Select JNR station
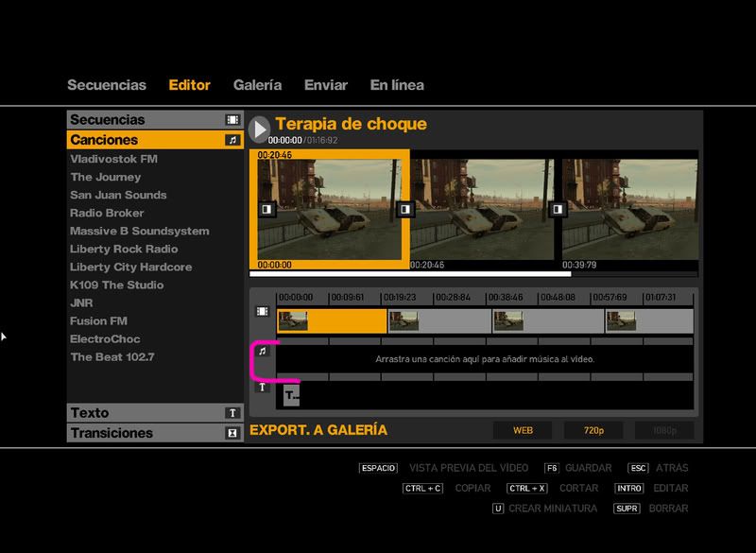 point(81,302)
